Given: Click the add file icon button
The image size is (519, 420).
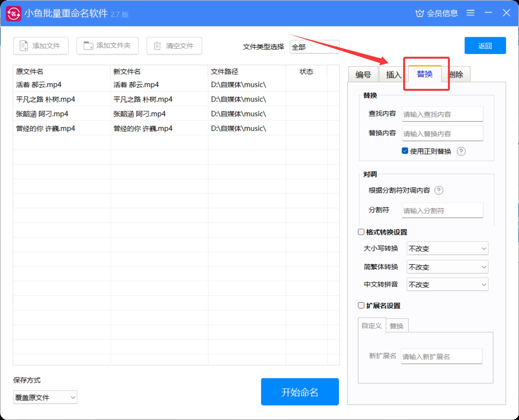Looking at the screenshot, I should (24, 46).
